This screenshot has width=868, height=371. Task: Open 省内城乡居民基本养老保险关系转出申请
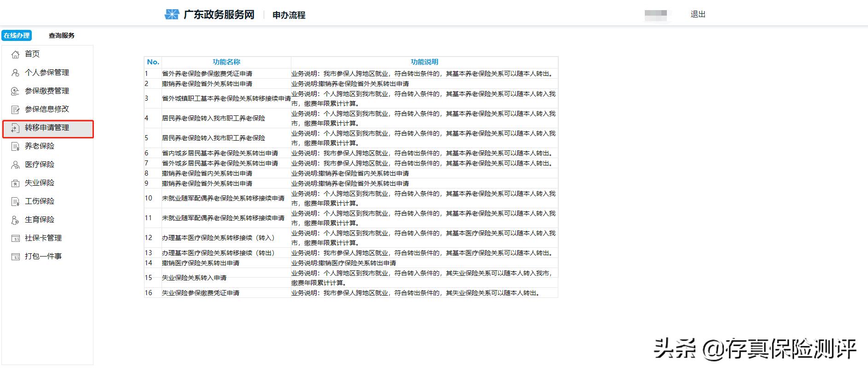pos(220,153)
